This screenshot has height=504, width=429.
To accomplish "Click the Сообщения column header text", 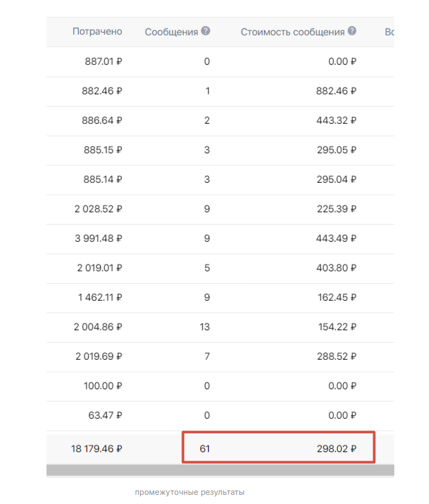I will pos(171,31).
